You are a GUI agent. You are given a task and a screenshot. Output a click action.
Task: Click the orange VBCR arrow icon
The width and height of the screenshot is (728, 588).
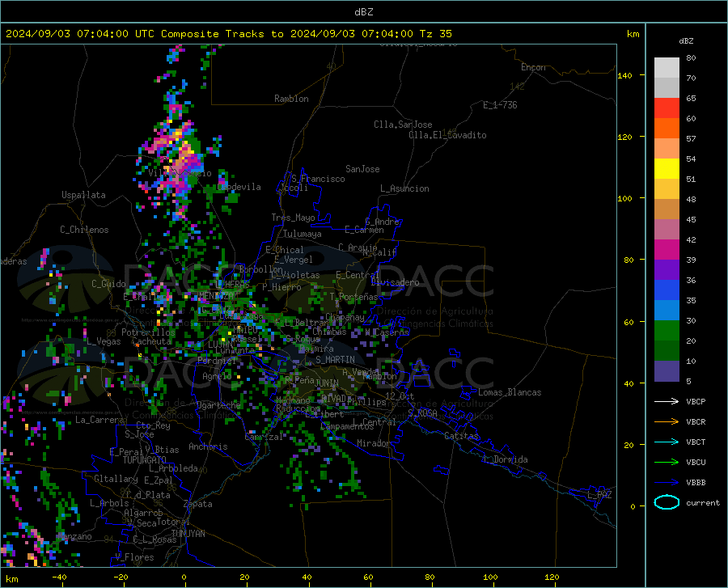pos(667,421)
